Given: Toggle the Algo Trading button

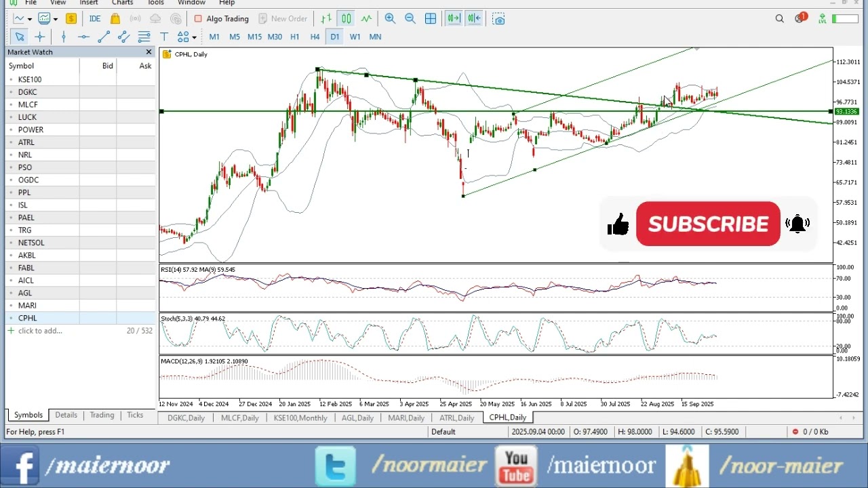Looking at the screenshot, I should [222, 19].
